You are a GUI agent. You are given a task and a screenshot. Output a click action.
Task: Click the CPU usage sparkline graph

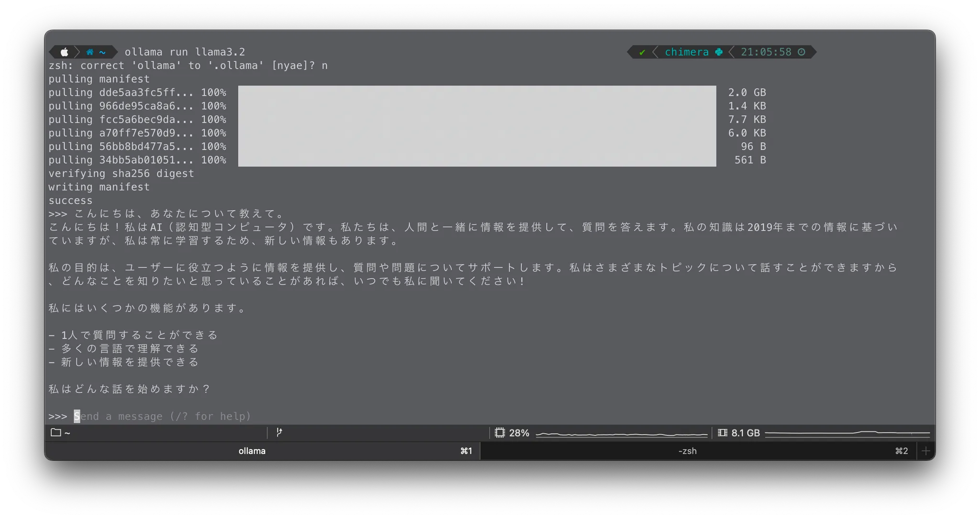point(621,434)
